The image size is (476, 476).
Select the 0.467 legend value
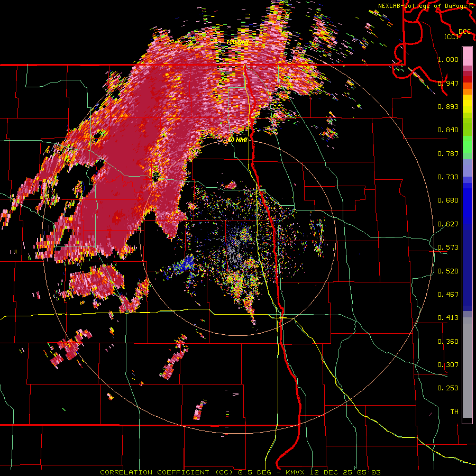448,295
